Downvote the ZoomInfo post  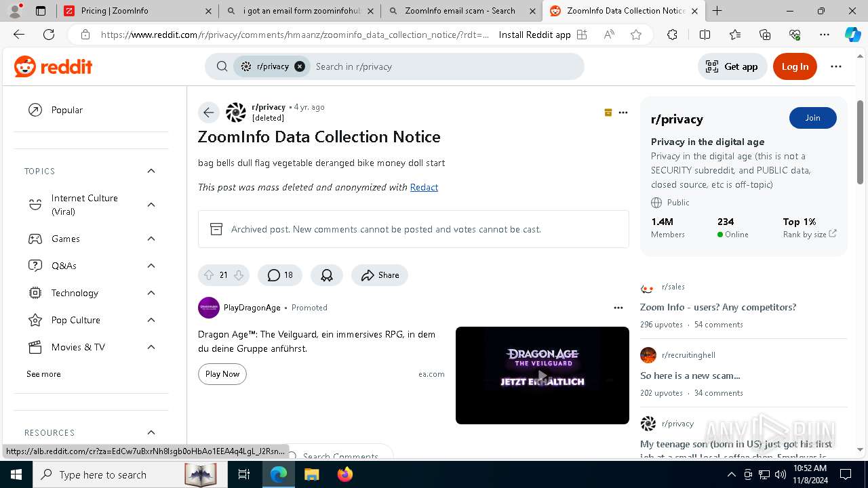click(239, 275)
